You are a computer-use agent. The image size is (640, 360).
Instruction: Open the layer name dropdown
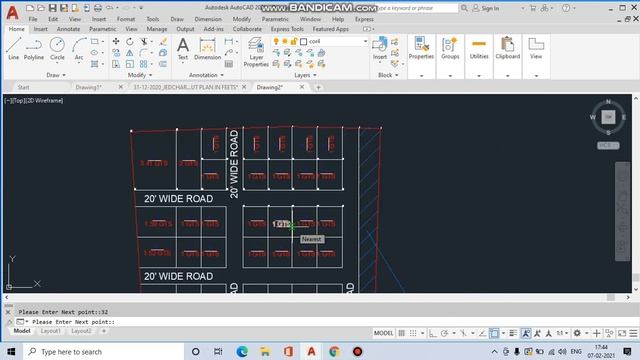365,41
